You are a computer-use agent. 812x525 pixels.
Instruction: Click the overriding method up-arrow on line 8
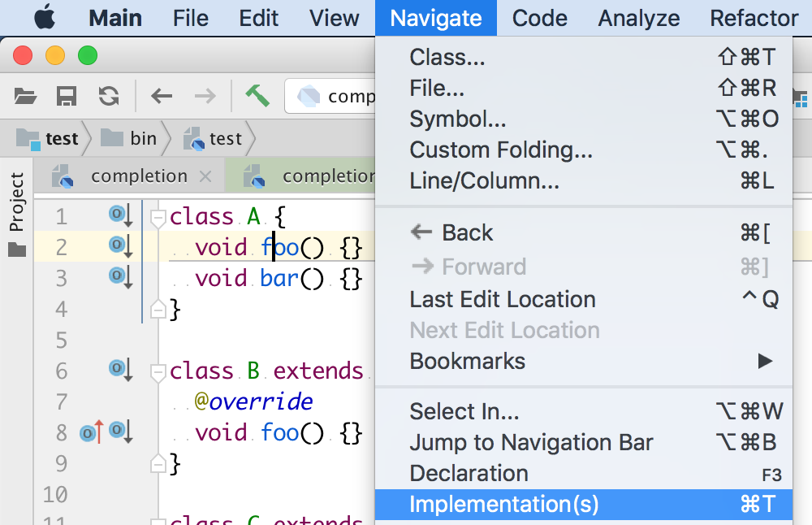click(92, 432)
